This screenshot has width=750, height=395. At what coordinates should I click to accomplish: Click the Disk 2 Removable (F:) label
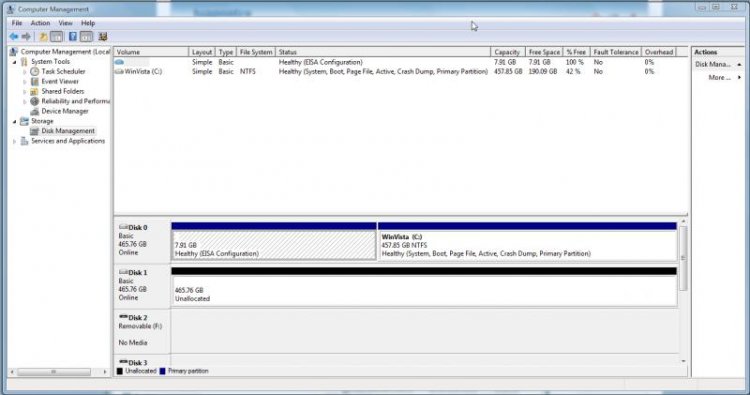(140, 326)
